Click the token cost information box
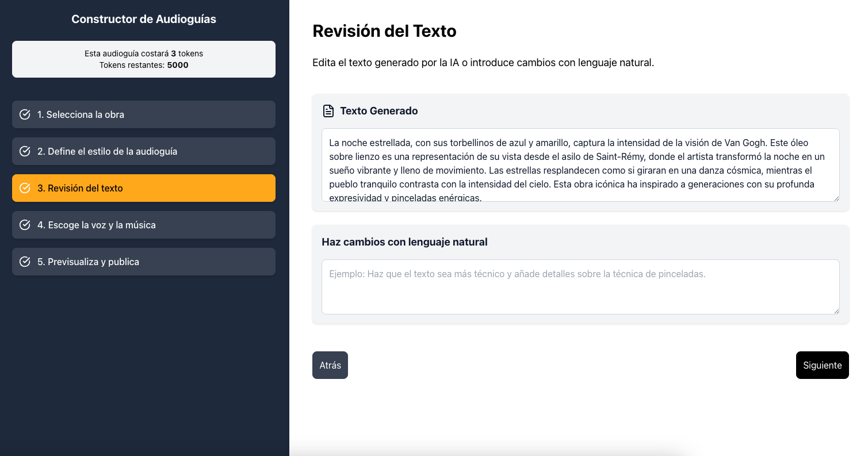The width and height of the screenshot is (868, 456). tap(144, 59)
